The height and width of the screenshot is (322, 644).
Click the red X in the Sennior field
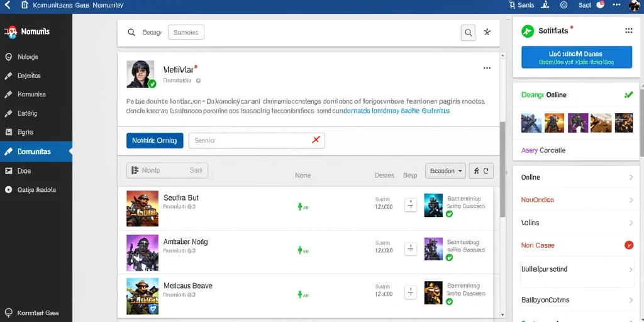(x=316, y=140)
